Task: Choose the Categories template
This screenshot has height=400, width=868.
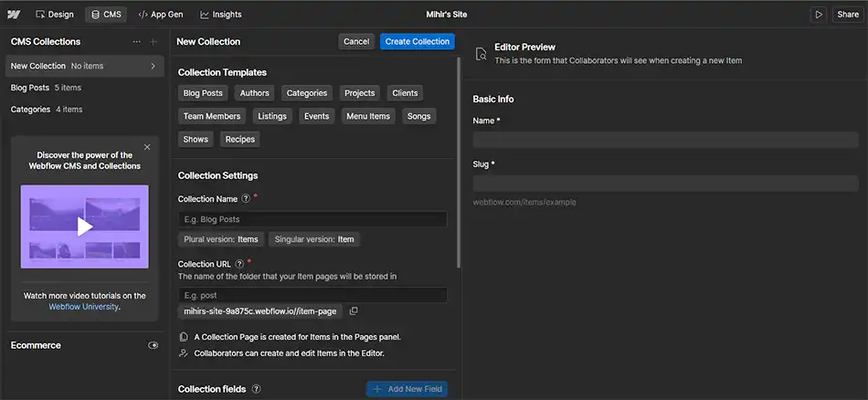Action: pyautogui.click(x=307, y=93)
